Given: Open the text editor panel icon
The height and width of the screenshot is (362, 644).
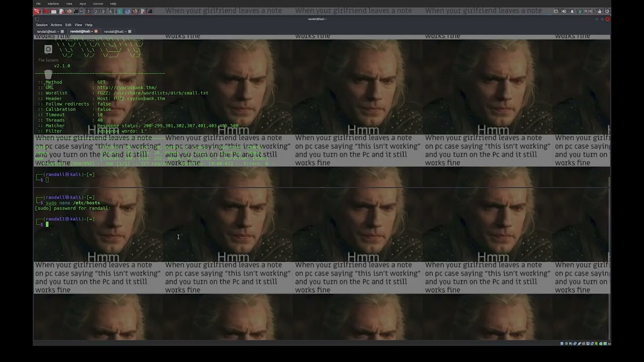Looking at the screenshot, I should [x=61, y=11].
